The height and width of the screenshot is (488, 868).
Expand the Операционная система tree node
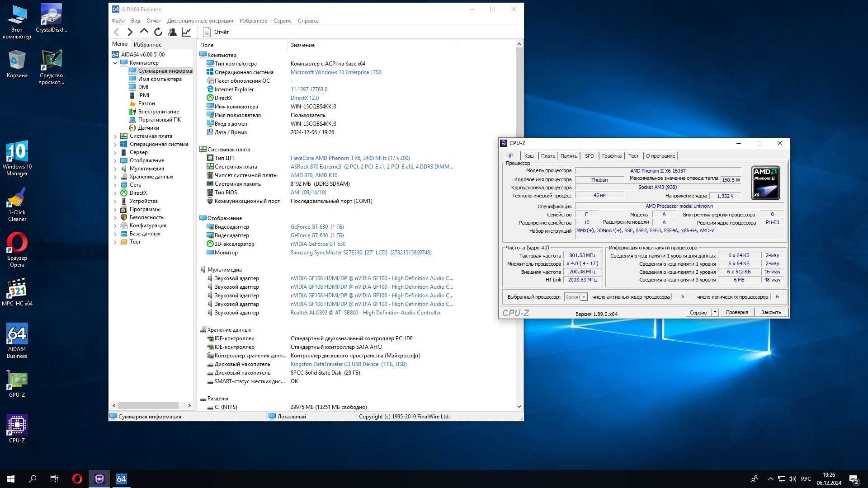(115, 144)
